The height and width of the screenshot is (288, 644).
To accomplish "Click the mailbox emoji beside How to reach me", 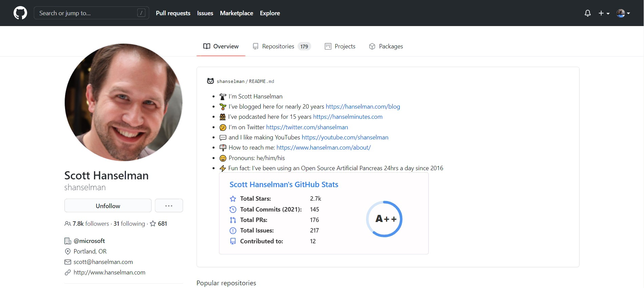I will (223, 148).
